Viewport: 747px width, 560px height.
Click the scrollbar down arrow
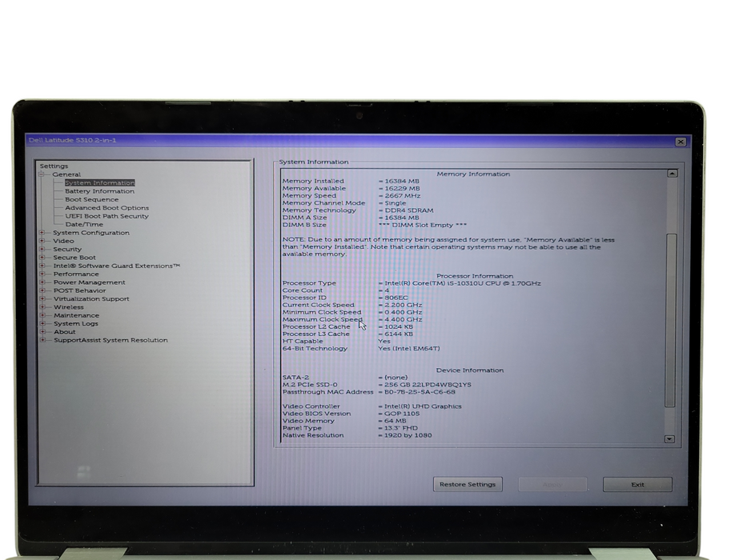point(669,438)
